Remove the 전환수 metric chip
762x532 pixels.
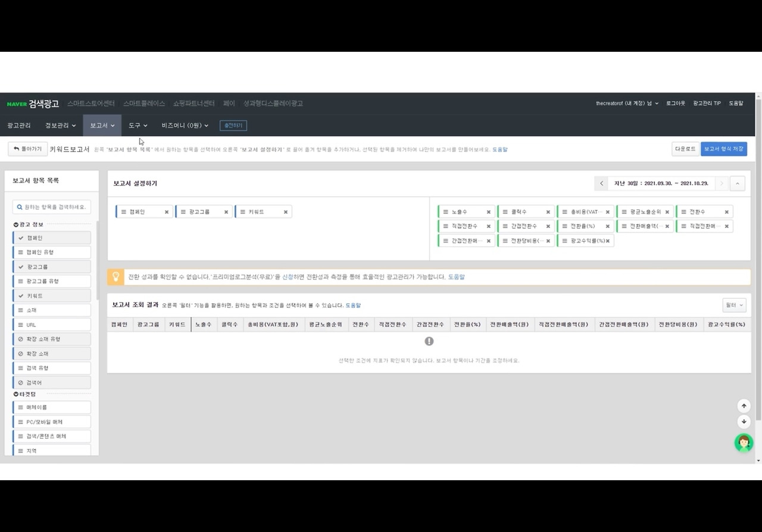coord(727,212)
